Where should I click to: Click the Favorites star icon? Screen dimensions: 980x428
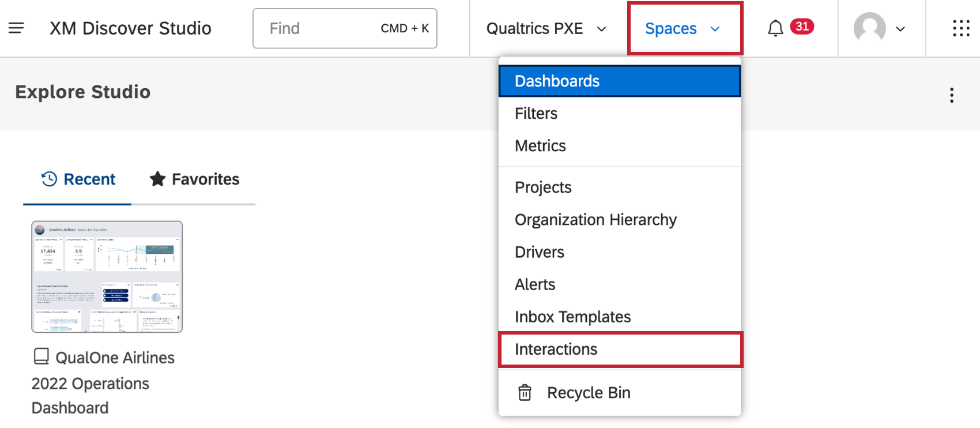tap(157, 179)
